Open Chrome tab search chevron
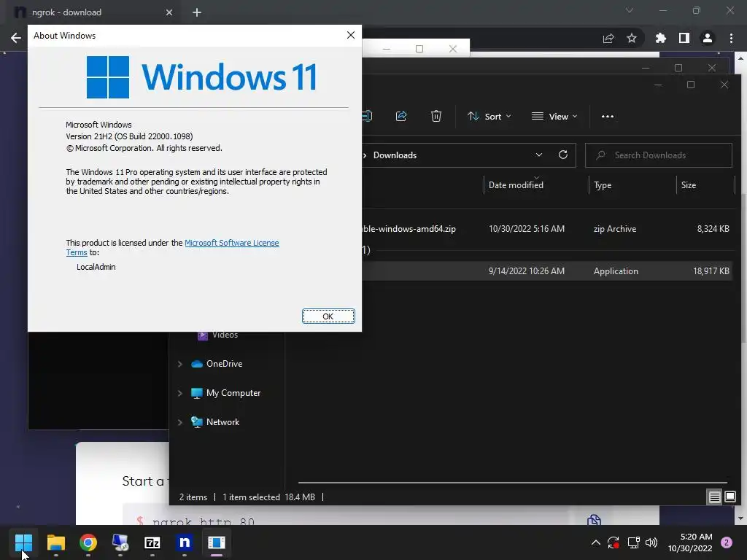This screenshot has width=747, height=560. (x=630, y=10)
